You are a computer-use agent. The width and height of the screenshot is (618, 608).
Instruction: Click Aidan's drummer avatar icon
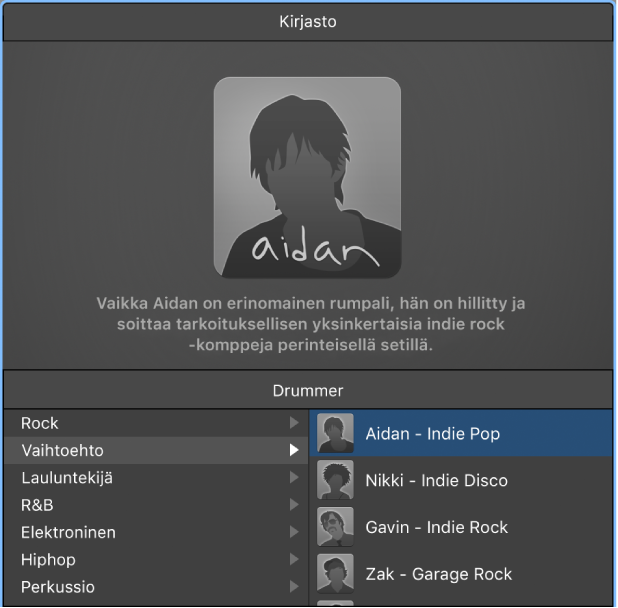[x=336, y=434]
